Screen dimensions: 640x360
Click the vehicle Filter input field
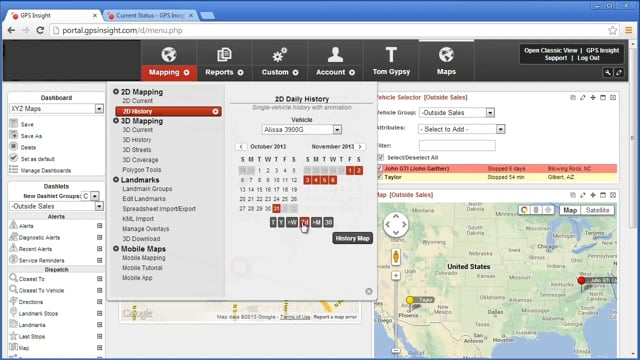point(457,145)
